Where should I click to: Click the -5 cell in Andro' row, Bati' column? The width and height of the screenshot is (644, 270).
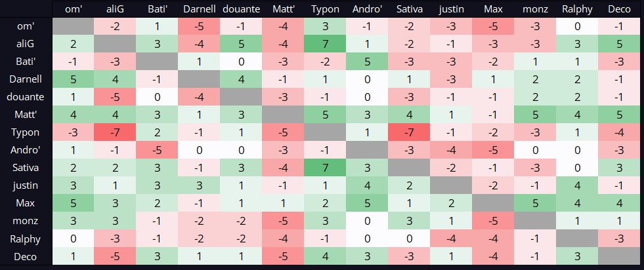pyautogui.click(x=157, y=150)
